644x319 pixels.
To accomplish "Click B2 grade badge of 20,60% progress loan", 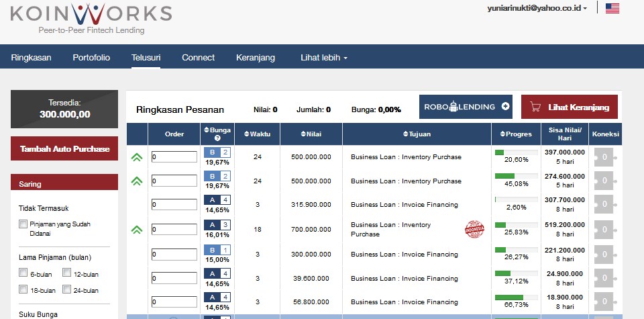I will (x=217, y=153).
